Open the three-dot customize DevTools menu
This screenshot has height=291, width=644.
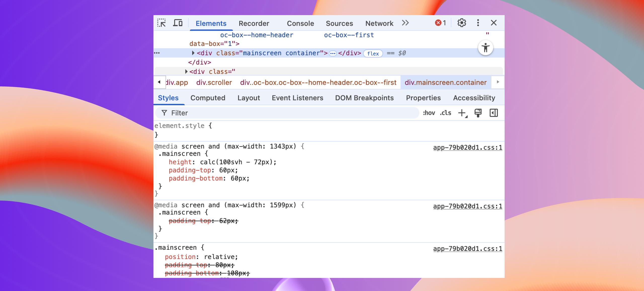[x=478, y=23]
